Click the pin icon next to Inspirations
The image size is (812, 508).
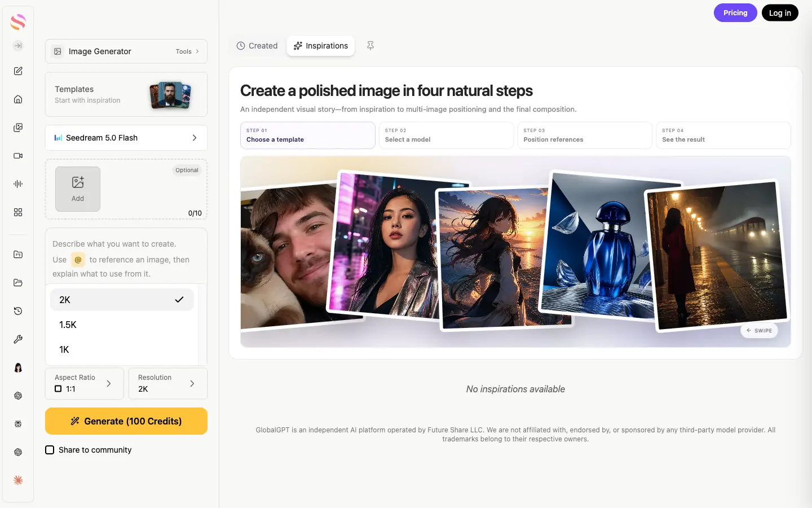pyautogui.click(x=370, y=46)
